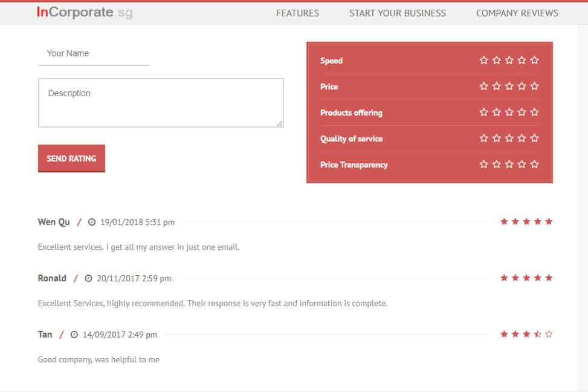Rate Price Transparency three stars
Image resolution: width=588 pixels, height=392 pixels.
tap(509, 164)
